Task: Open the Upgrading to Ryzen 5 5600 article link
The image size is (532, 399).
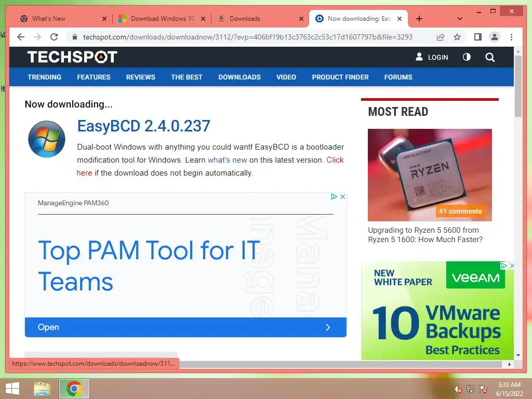Action: point(425,235)
